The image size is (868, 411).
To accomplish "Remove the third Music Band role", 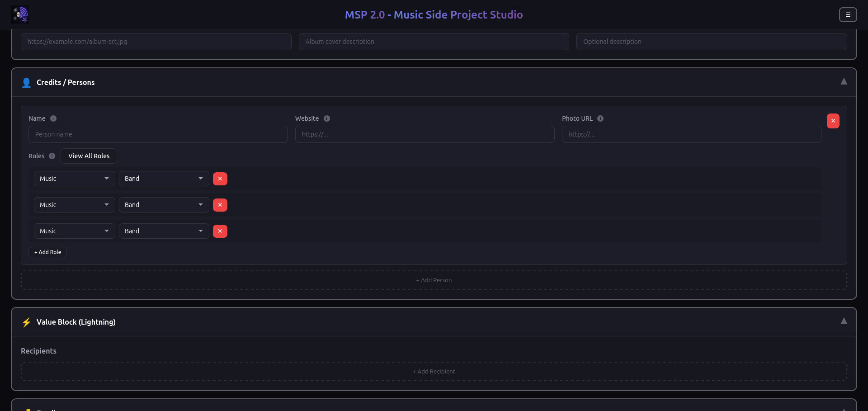I will [x=220, y=231].
